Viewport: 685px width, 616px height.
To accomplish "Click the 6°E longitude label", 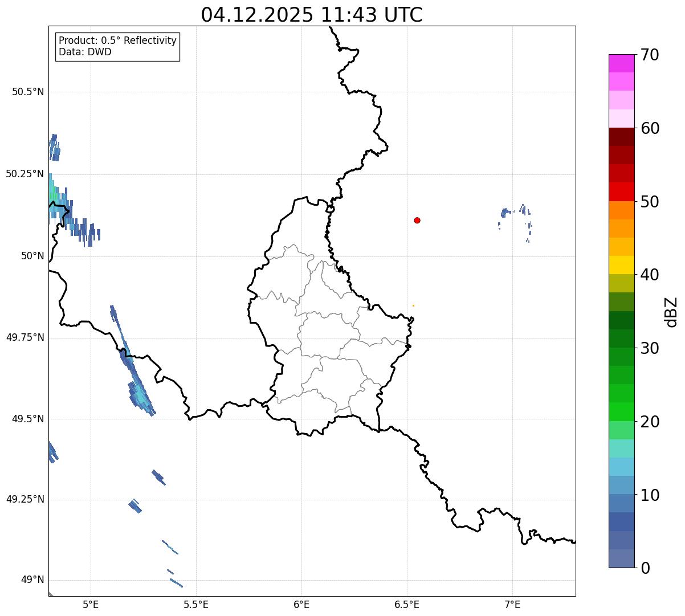I will click(301, 605).
